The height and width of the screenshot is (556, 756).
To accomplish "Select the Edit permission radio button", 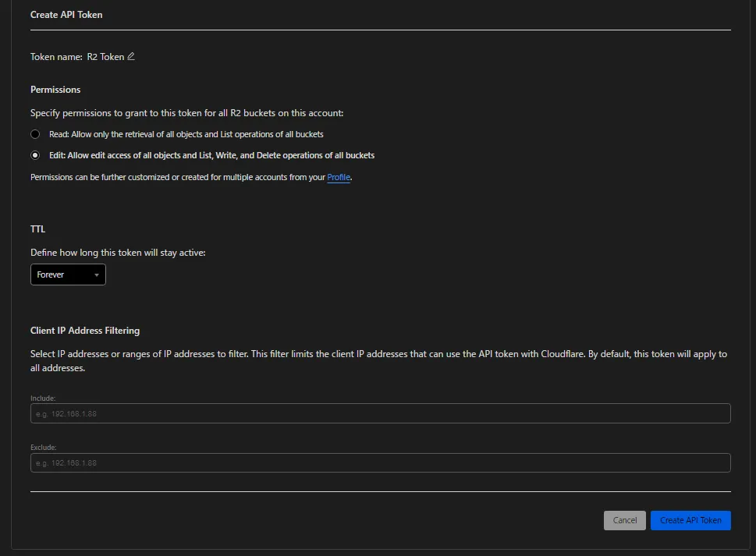I will click(x=35, y=155).
